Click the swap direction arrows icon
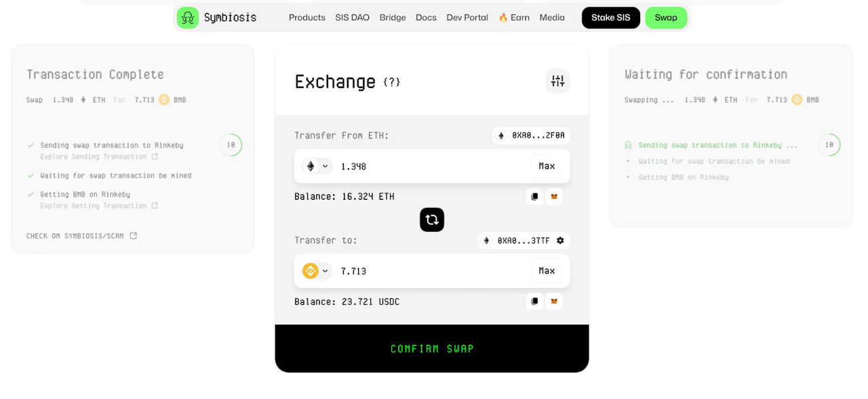 tap(432, 219)
